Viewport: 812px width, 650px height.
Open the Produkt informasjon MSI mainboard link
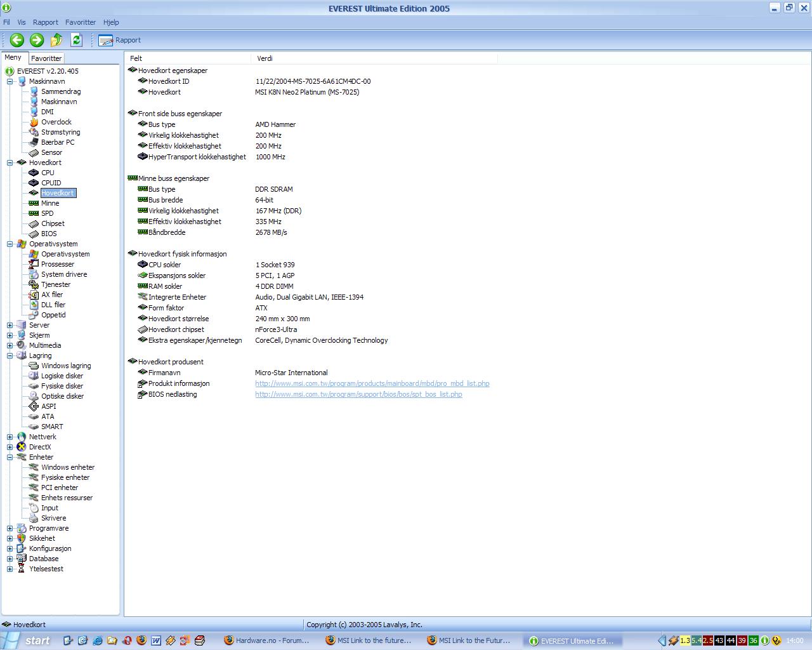point(372,383)
